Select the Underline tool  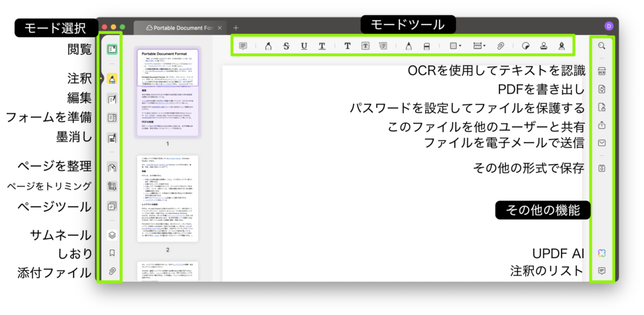(304, 46)
